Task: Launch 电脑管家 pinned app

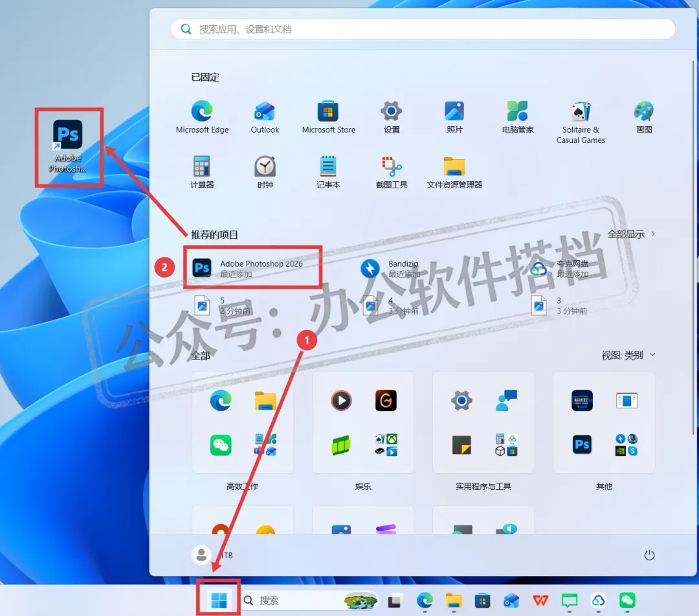Action: click(518, 117)
